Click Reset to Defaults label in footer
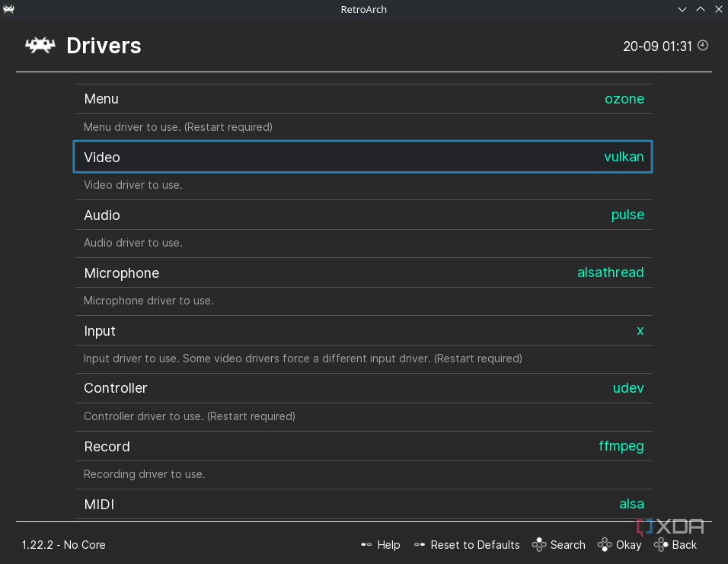The image size is (728, 564). (475, 544)
